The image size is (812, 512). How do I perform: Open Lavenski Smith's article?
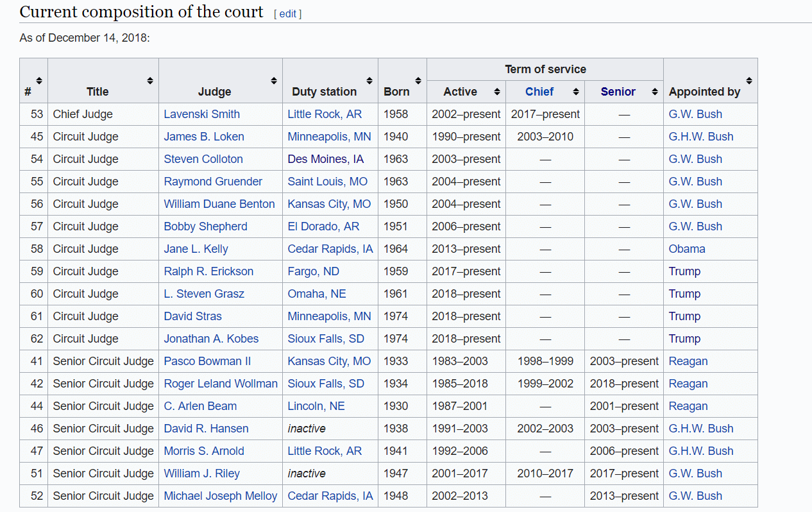tap(201, 114)
